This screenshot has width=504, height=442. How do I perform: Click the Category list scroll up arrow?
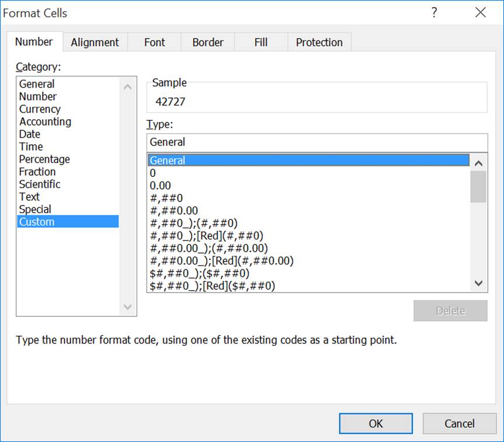[128, 87]
